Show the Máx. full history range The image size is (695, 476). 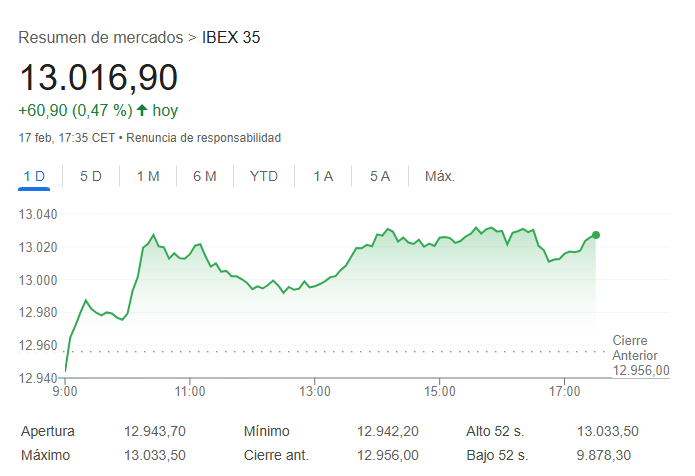click(440, 176)
